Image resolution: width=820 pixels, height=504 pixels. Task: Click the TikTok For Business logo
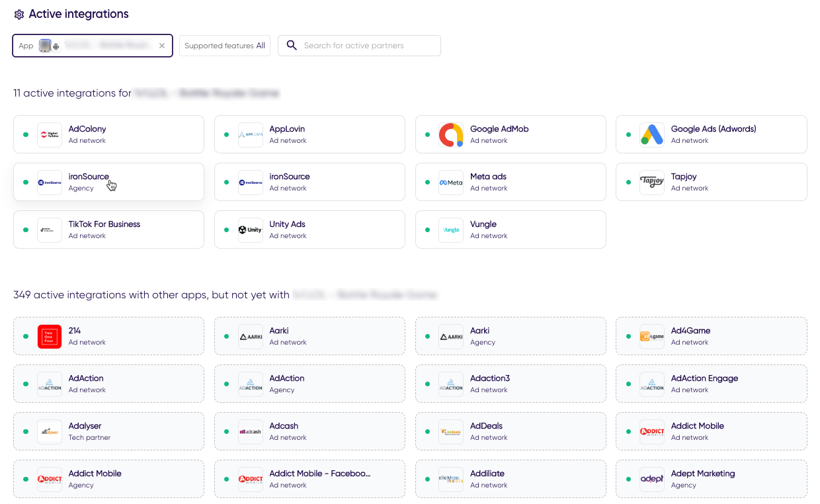pyautogui.click(x=50, y=230)
